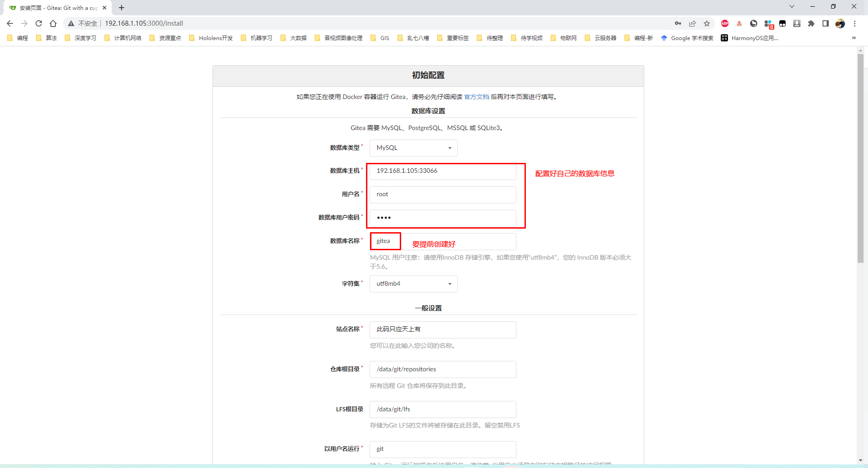Screen dimensions: 868x468
Task: Click the 站点名称 input field
Action: [443, 330]
